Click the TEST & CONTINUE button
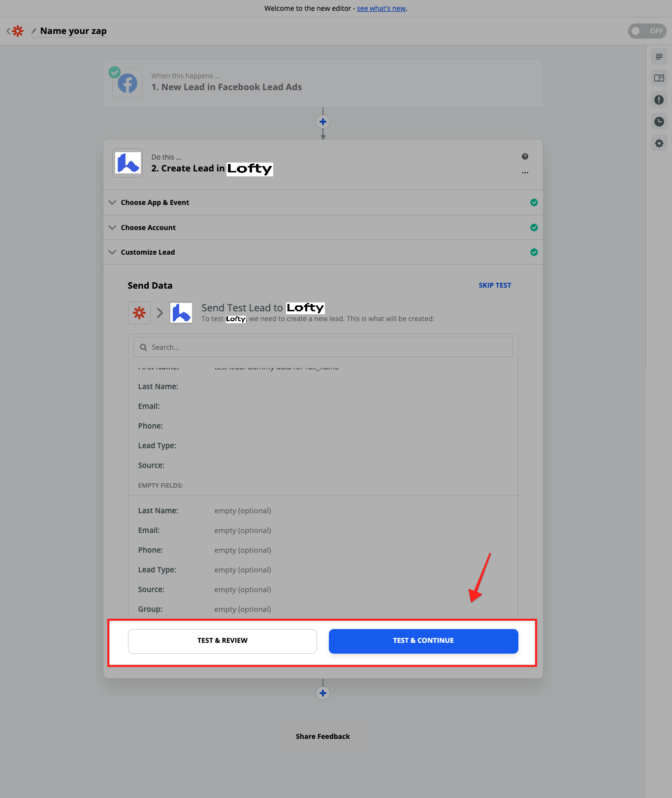 [x=423, y=641]
